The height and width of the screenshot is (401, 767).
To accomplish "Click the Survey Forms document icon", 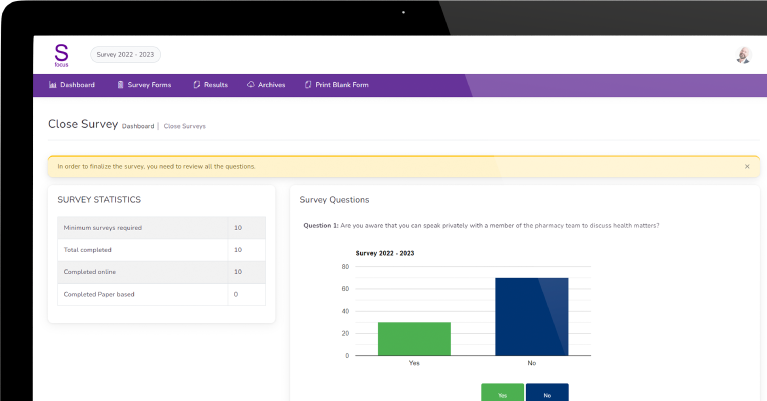I will pyautogui.click(x=120, y=85).
